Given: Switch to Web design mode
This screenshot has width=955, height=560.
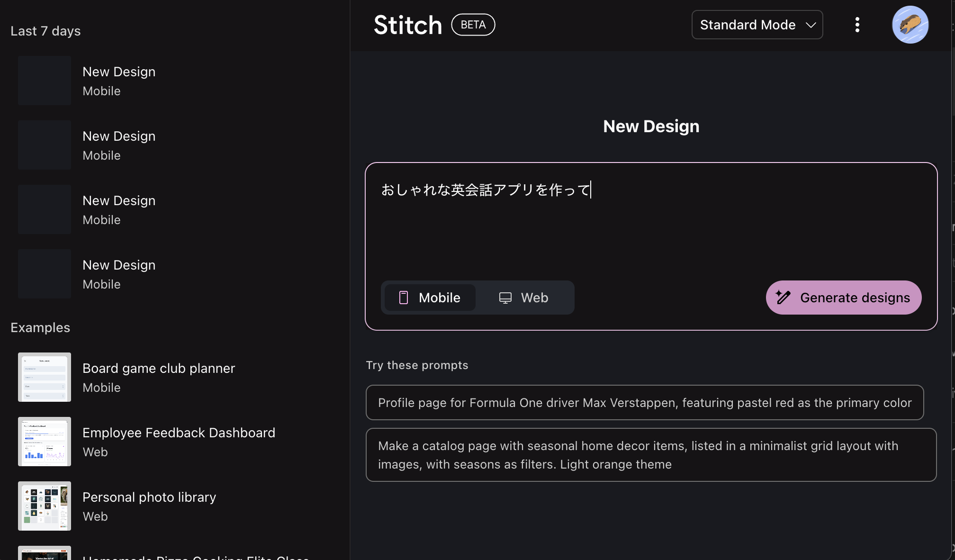Looking at the screenshot, I should pyautogui.click(x=524, y=298).
